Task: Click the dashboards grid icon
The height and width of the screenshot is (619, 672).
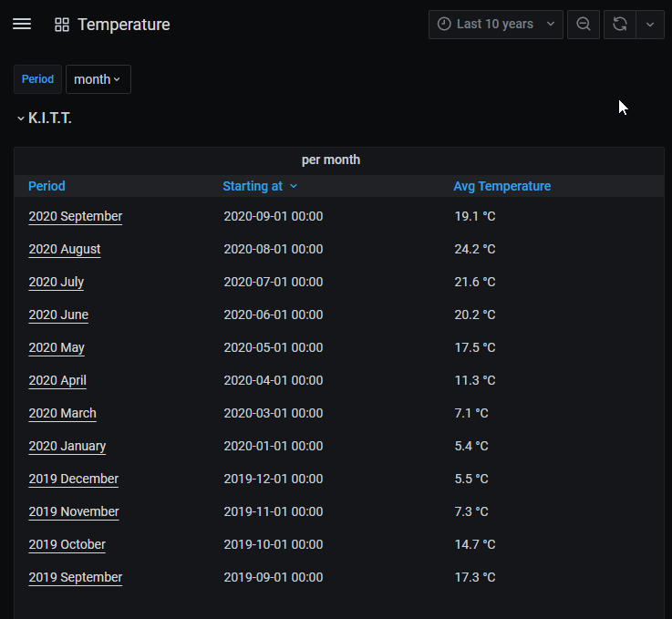Action: [x=62, y=25]
